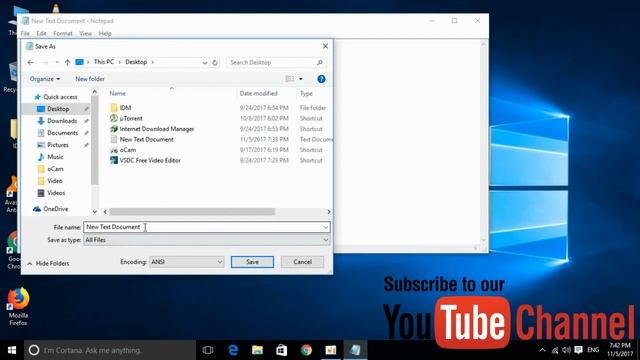
Task: Select Videos in navigation pane
Action: [x=56, y=193]
